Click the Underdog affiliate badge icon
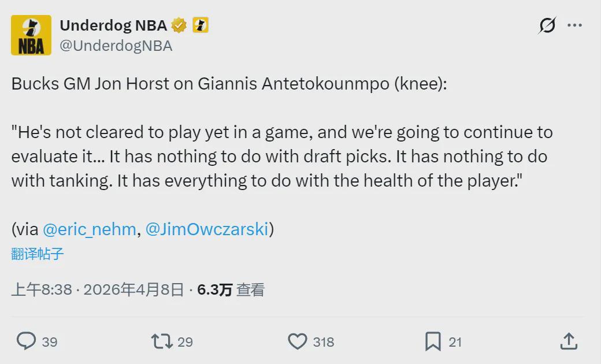601x364 pixels. (x=201, y=25)
